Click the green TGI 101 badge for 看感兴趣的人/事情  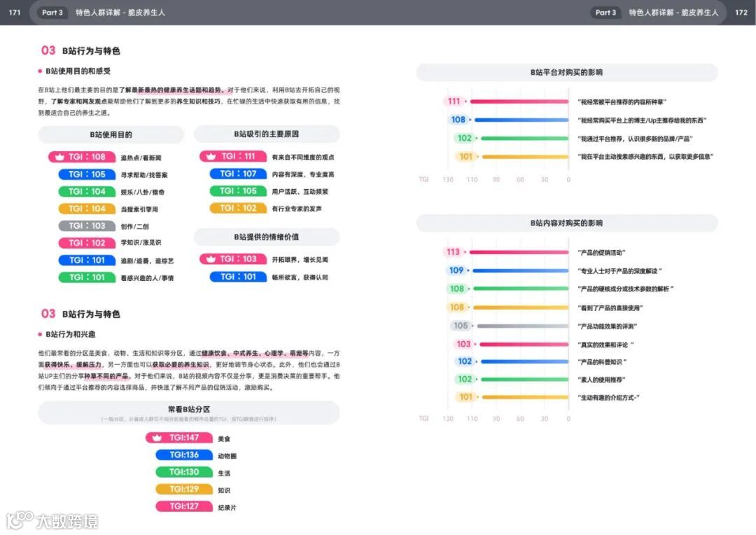point(87,277)
